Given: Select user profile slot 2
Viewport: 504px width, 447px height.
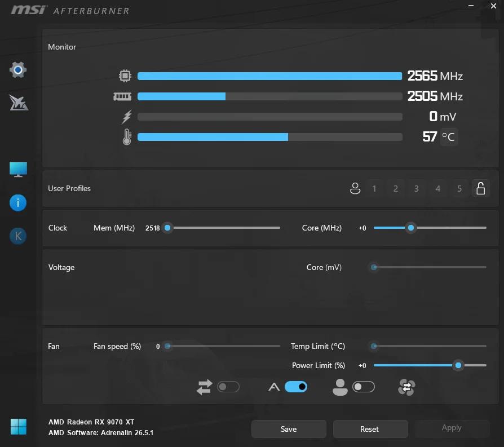Looking at the screenshot, I should coord(396,189).
